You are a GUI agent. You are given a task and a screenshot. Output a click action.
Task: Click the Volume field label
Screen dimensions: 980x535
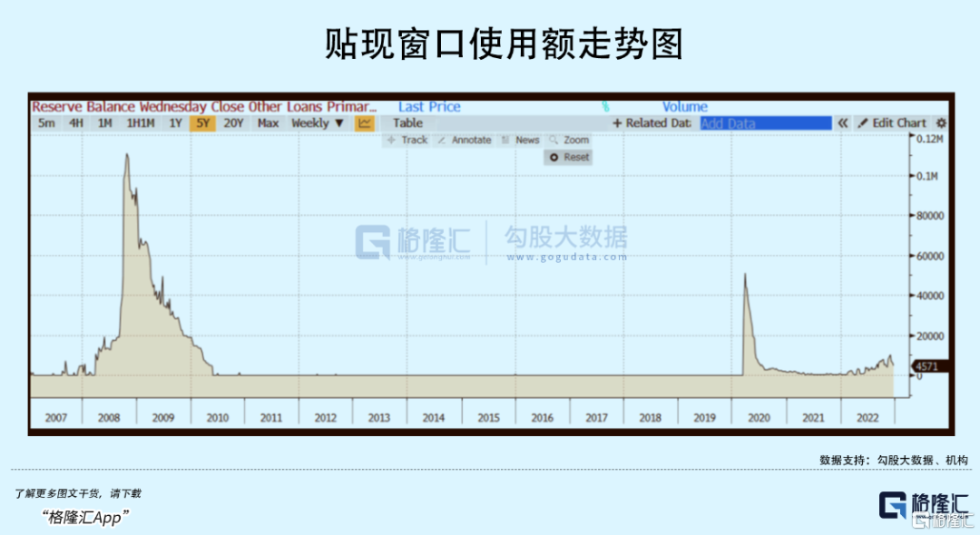pos(684,107)
